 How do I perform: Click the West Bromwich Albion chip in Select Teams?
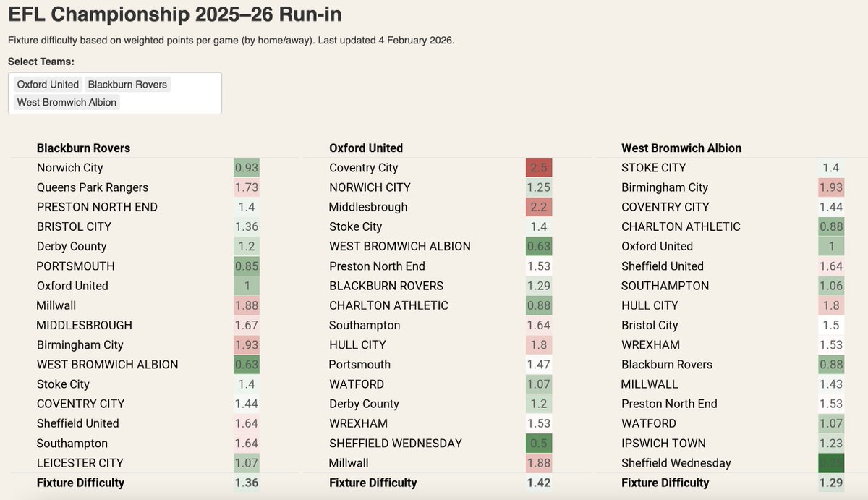point(67,102)
